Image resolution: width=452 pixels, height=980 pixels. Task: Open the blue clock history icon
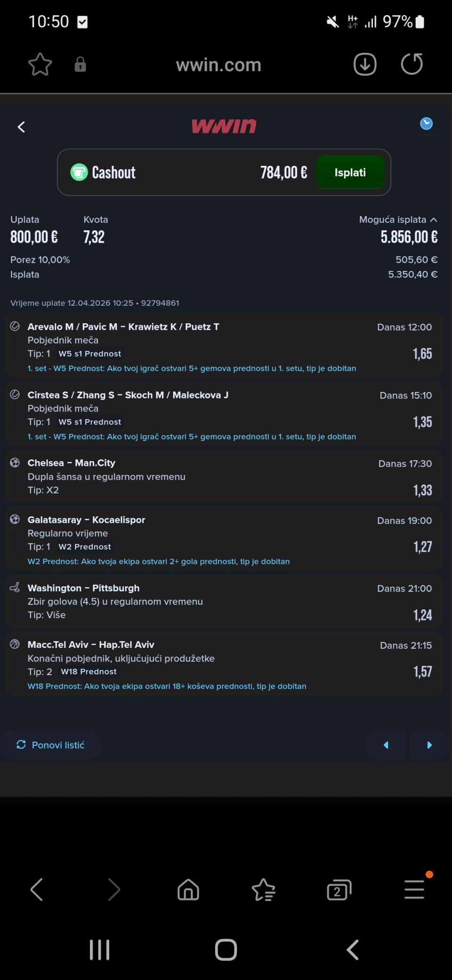coord(426,124)
